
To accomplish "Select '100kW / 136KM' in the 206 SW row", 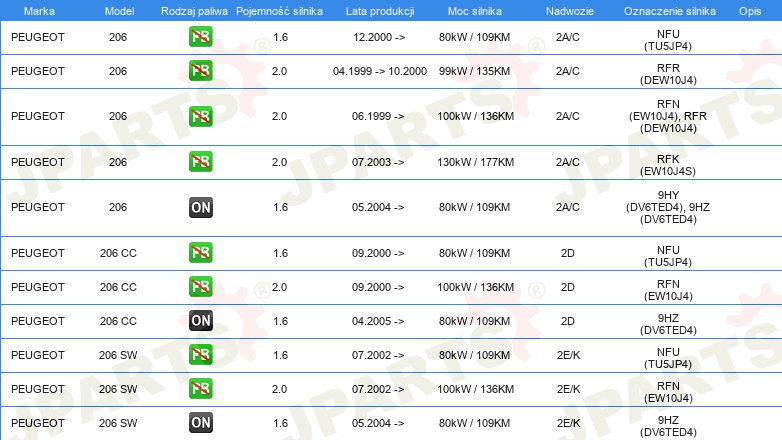I will pyautogui.click(x=475, y=389).
